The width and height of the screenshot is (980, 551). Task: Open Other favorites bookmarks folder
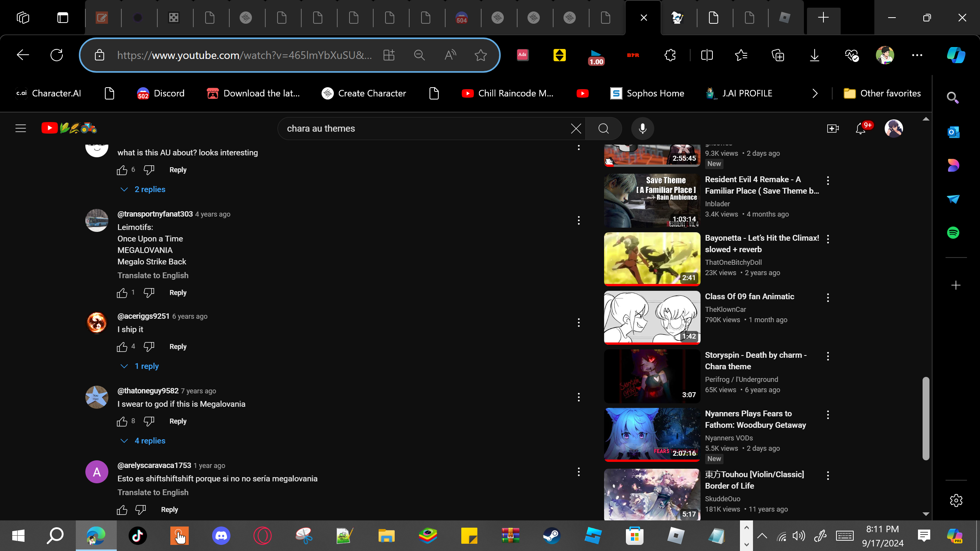(882, 93)
